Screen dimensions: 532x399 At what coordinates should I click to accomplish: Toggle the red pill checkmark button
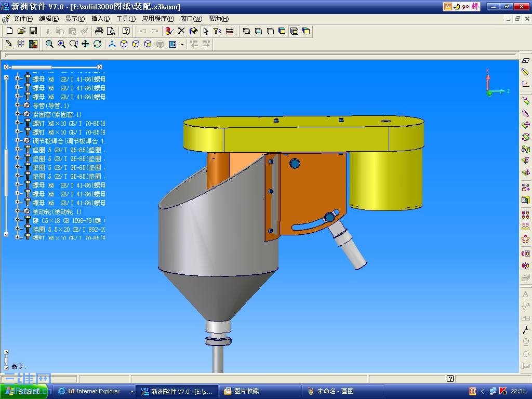(x=169, y=31)
